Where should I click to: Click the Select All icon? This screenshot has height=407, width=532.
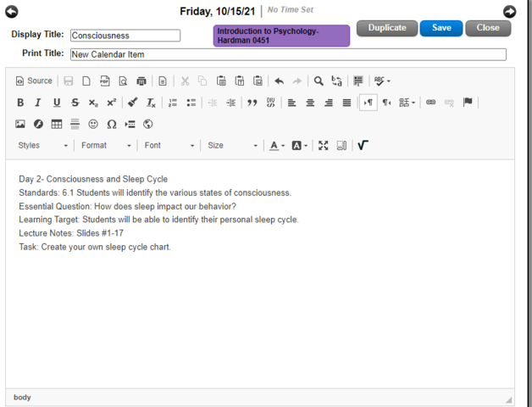358,81
